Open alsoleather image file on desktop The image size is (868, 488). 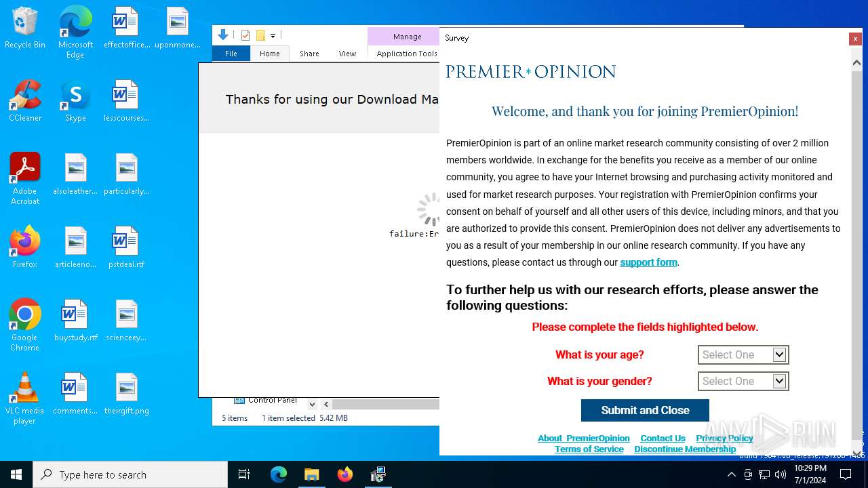tap(75, 175)
